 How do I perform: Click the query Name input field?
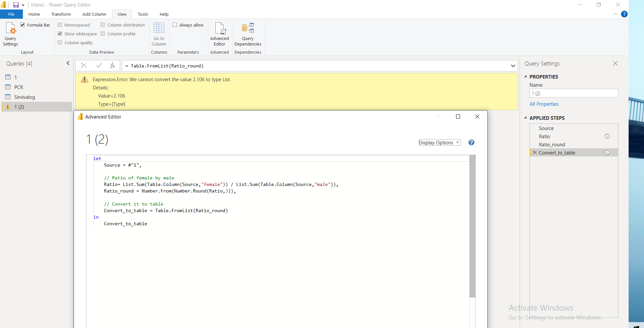[x=574, y=93]
